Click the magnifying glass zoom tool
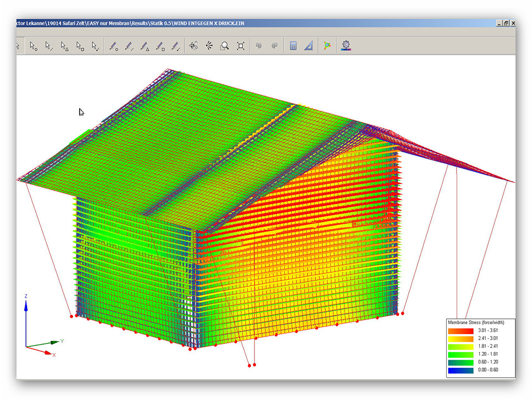This screenshot has width=532, height=399. (224, 46)
